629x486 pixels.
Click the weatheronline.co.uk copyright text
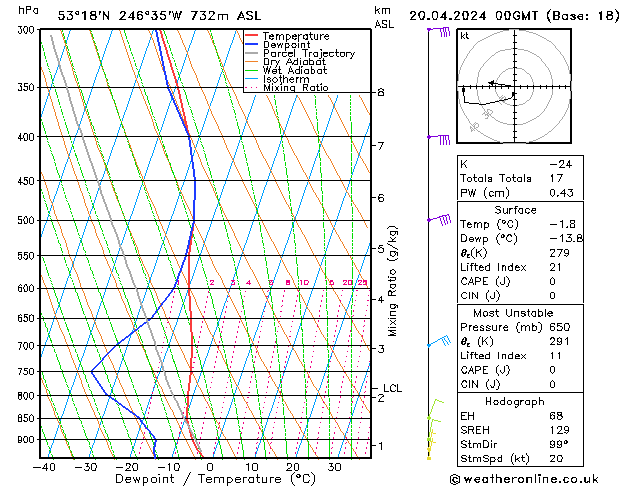[x=524, y=479]
